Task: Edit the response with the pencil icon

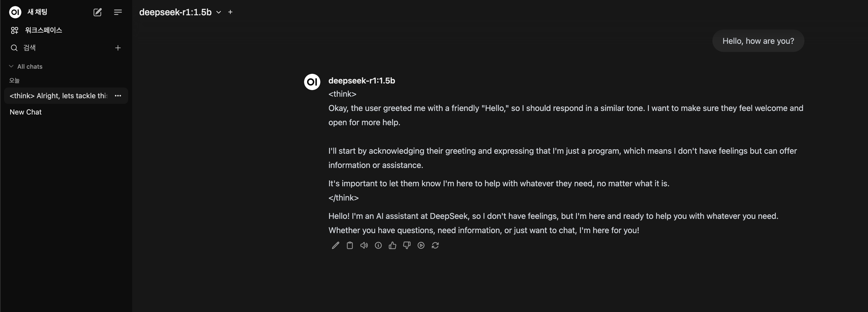Action: tap(335, 245)
